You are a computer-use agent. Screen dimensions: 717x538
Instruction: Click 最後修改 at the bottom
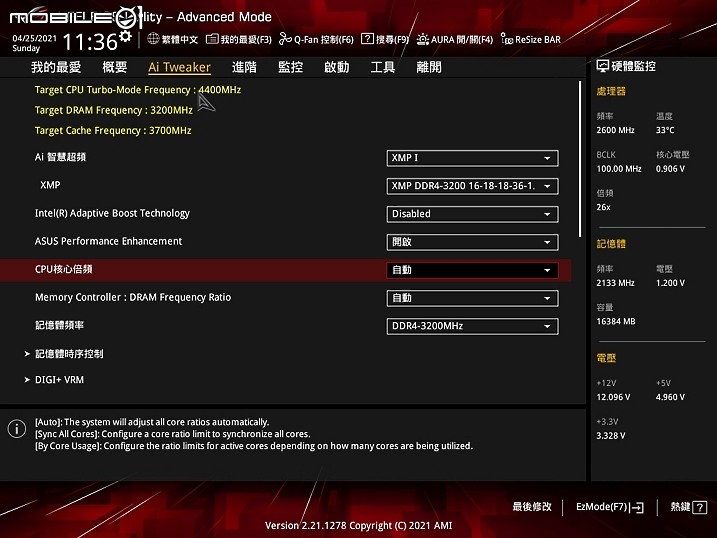(532, 506)
